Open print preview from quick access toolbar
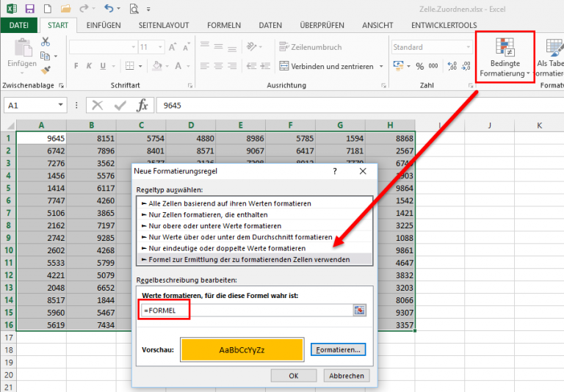This screenshot has width=564, height=392. tap(134, 9)
